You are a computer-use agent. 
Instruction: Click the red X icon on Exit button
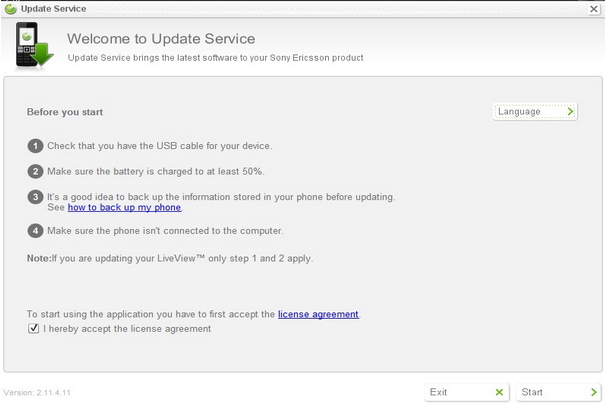point(499,392)
